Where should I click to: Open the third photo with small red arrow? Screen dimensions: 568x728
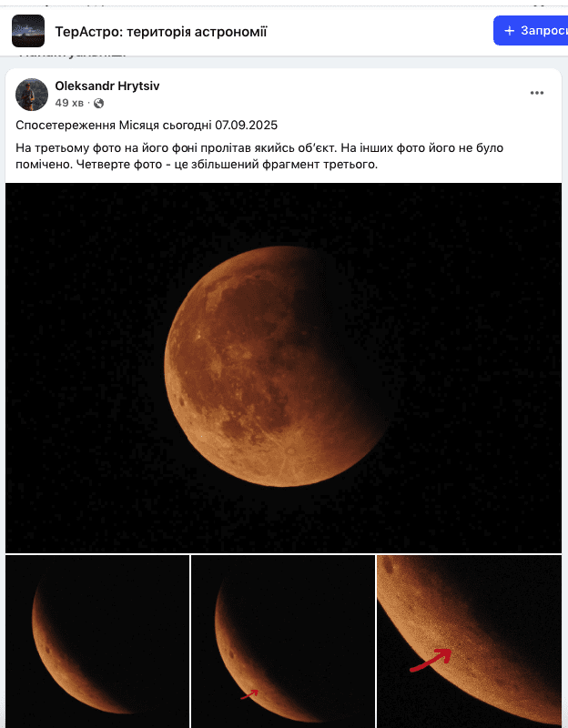[x=282, y=642]
